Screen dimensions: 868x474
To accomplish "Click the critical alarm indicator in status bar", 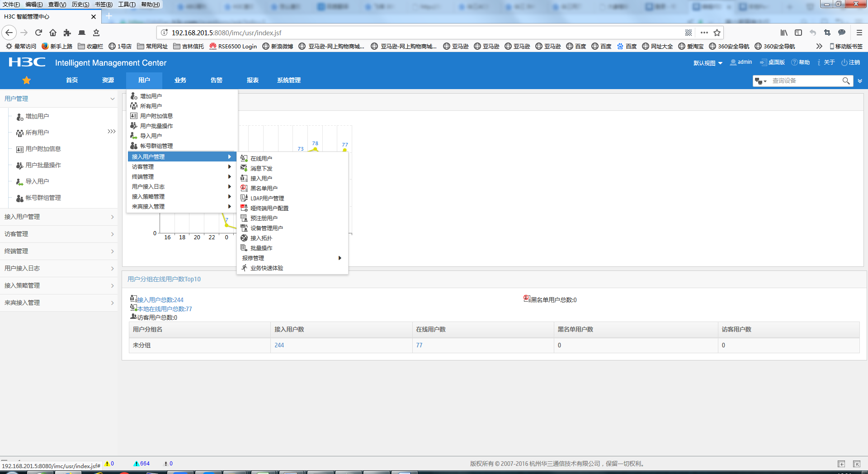I will click(109, 464).
